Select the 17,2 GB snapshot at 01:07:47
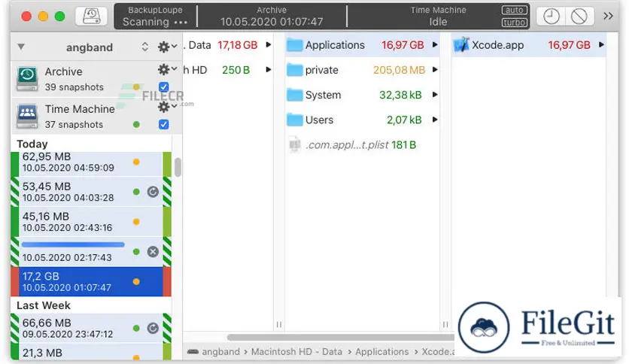Viewport: 629px width, 364px height. [x=91, y=281]
